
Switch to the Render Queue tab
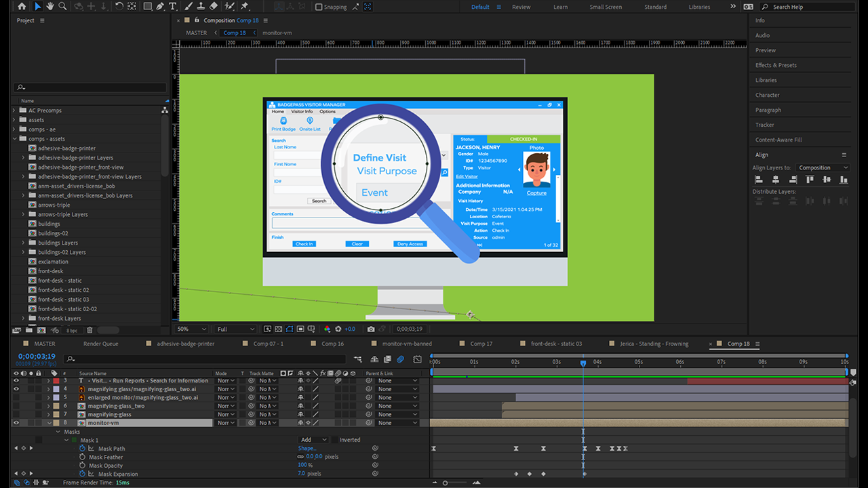coord(100,344)
